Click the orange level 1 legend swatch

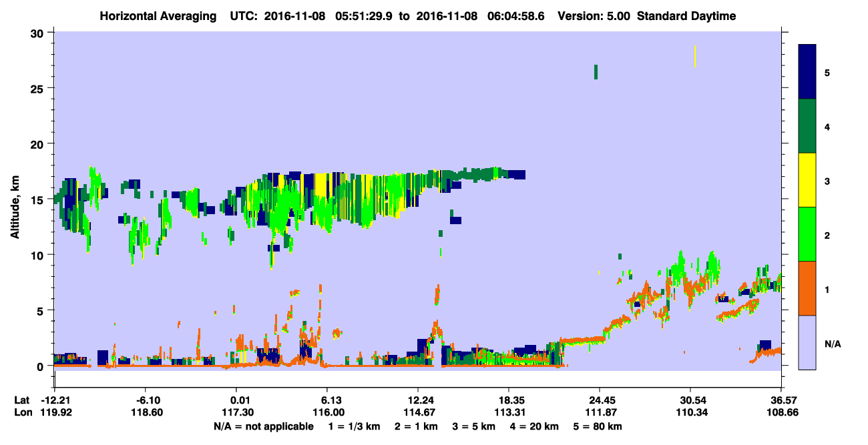tap(807, 288)
